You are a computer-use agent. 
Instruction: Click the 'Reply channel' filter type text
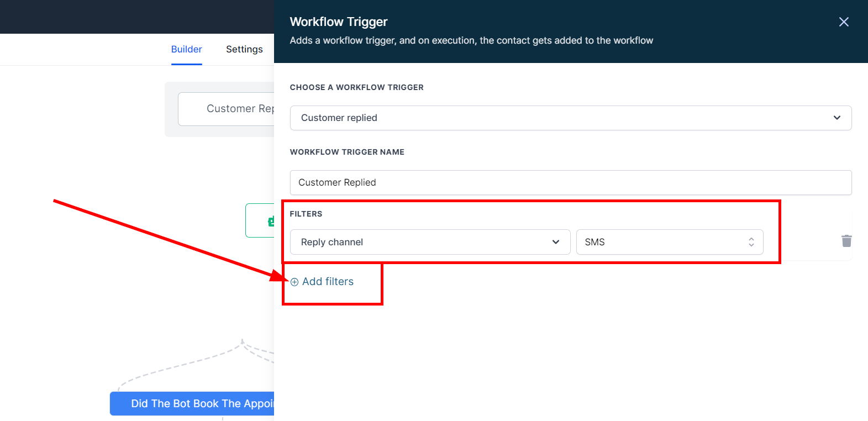pyautogui.click(x=332, y=242)
